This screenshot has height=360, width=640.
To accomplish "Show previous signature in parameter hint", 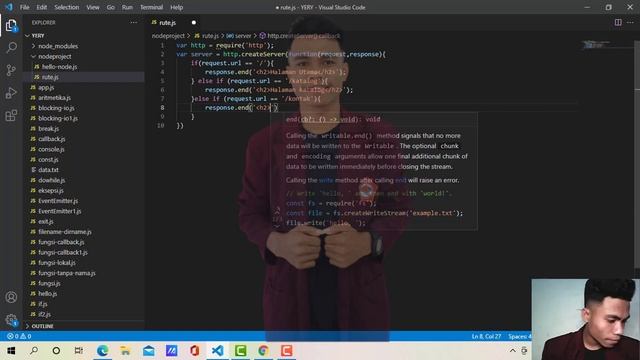I will click(277, 211).
